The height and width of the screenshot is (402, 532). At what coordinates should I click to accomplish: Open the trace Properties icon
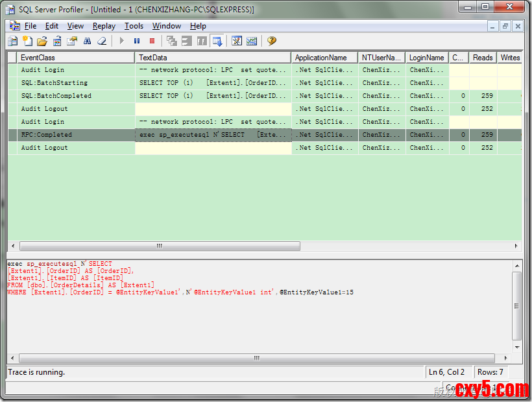click(72, 41)
